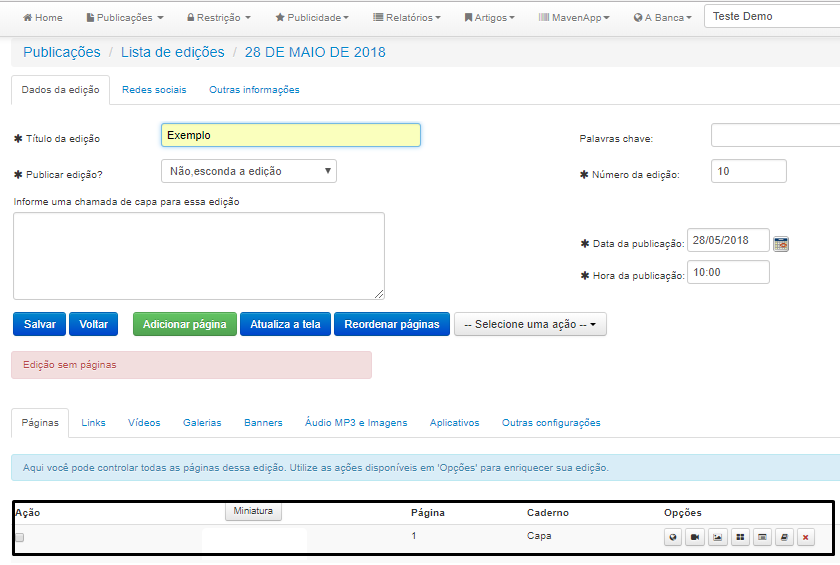Click the green Adicionar página button
Screen dimensions: 840x565
tap(185, 325)
